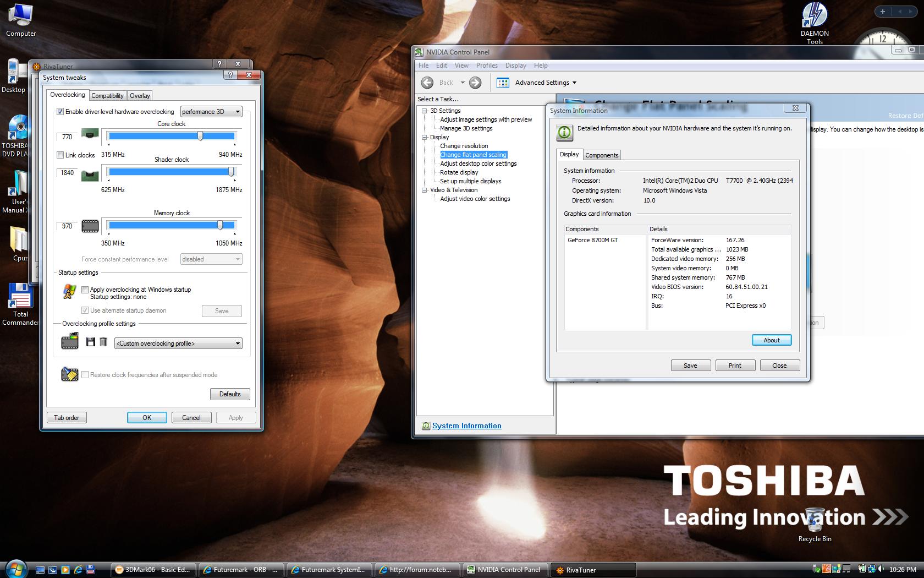Click the delete overclocking profile trash icon
Image resolution: width=924 pixels, height=578 pixels.
[103, 342]
